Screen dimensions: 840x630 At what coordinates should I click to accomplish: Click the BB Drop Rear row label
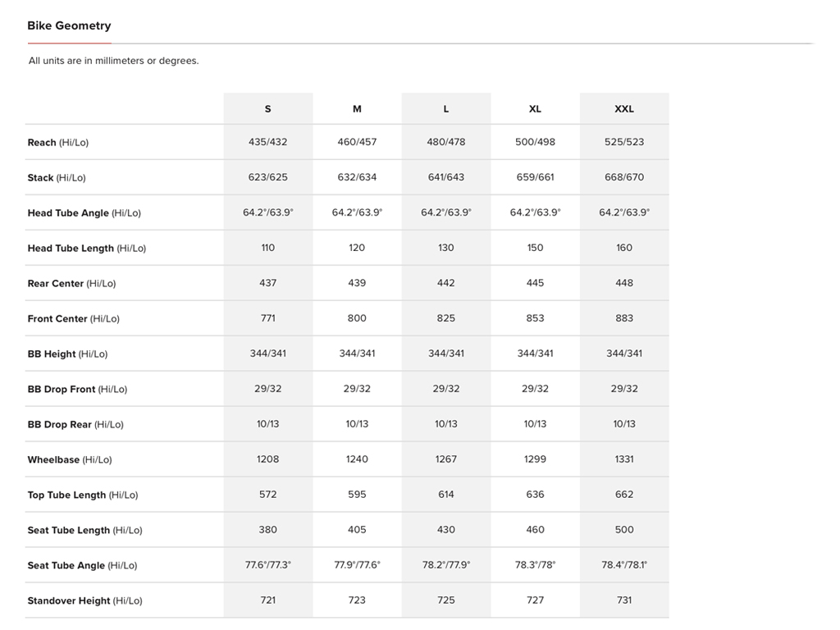click(75, 425)
